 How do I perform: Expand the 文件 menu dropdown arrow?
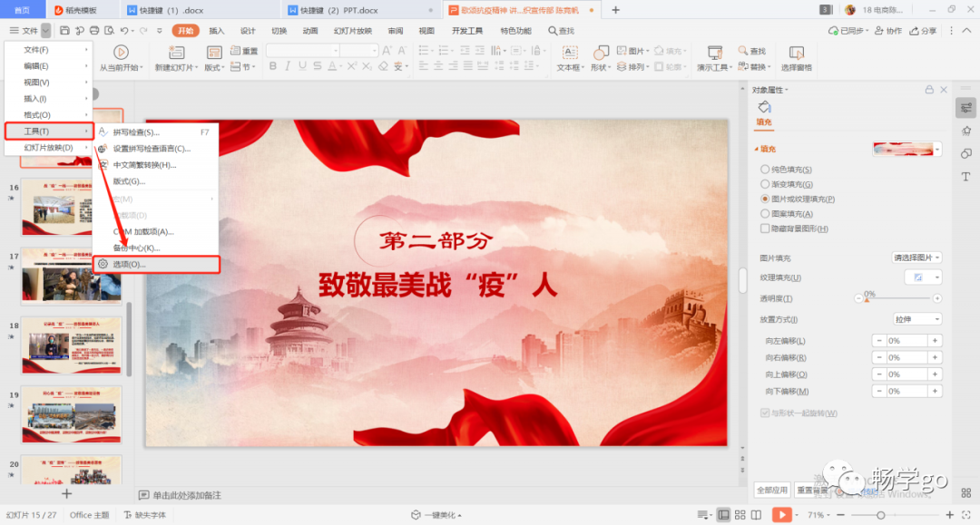point(46,31)
